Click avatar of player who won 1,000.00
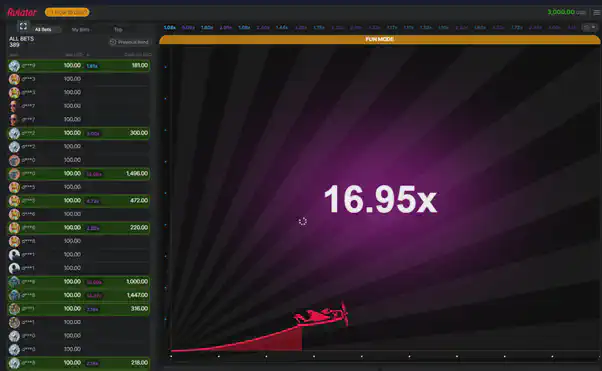602x371 pixels. pos(14,282)
